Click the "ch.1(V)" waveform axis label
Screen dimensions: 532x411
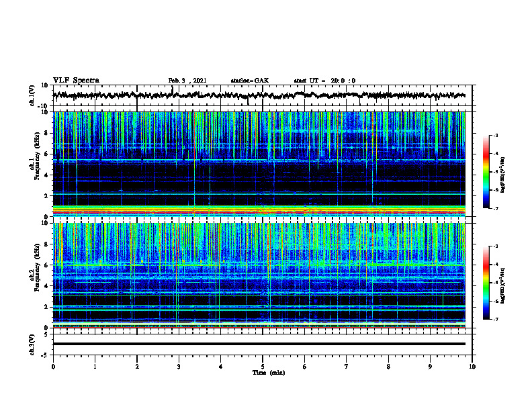click(32, 95)
